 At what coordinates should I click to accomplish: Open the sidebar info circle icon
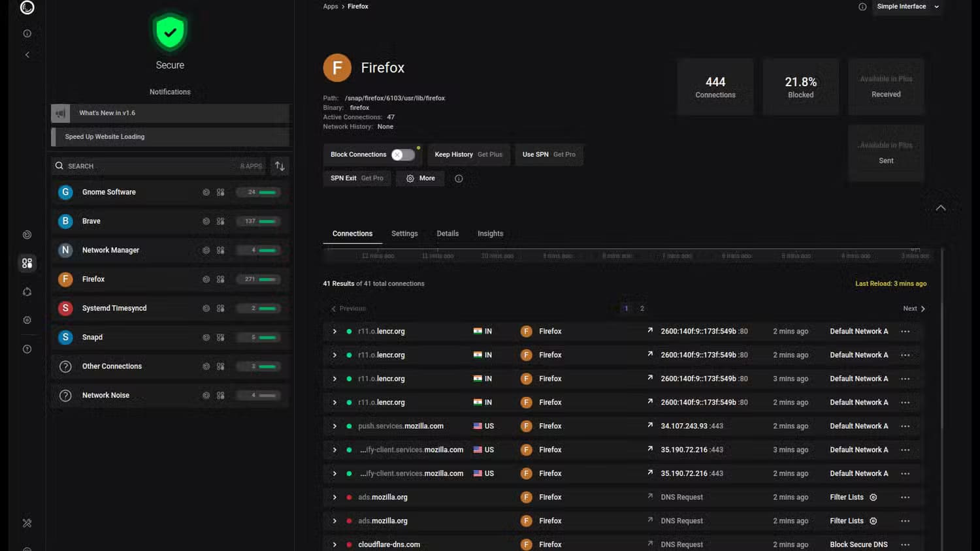tap(27, 33)
